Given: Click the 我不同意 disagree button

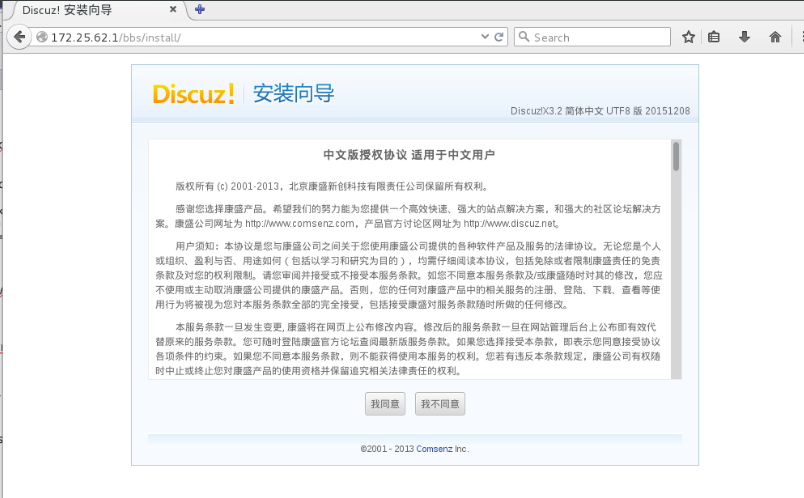Looking at the screenshot, I should click(440, 404).
